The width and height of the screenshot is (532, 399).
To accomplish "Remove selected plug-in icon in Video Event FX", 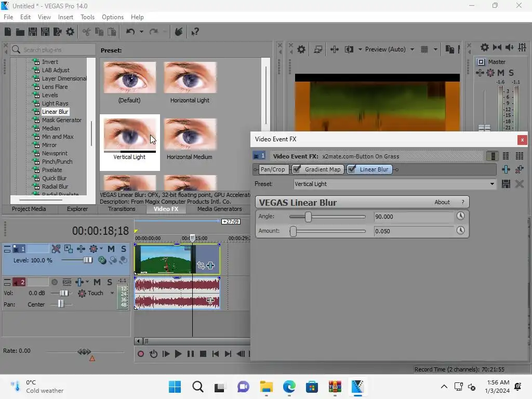I will (519, 169).
